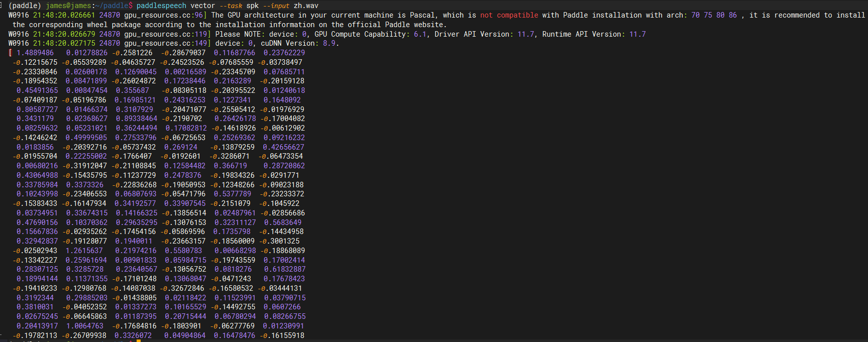Click the value '-0.16155918'
Image resolution: width=868 pixels, height=342 pixels.
pyautogui.click(x=282, y=335)
